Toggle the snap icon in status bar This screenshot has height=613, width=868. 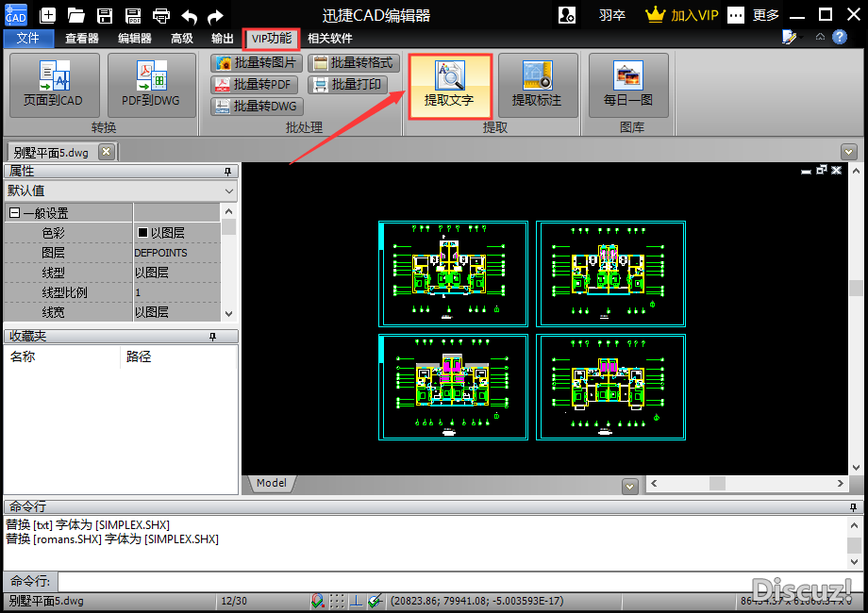pos(319,601)
